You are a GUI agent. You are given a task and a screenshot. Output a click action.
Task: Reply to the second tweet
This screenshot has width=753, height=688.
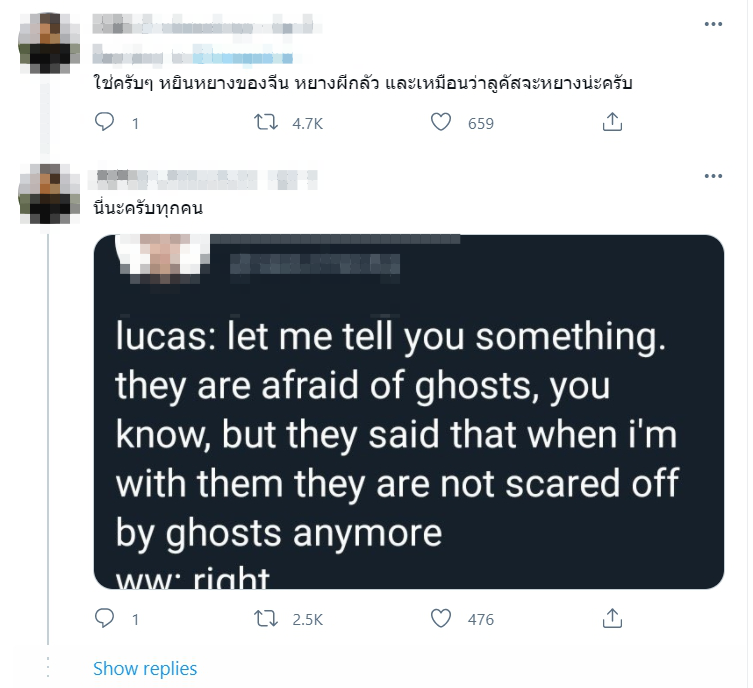pos(104,618)
